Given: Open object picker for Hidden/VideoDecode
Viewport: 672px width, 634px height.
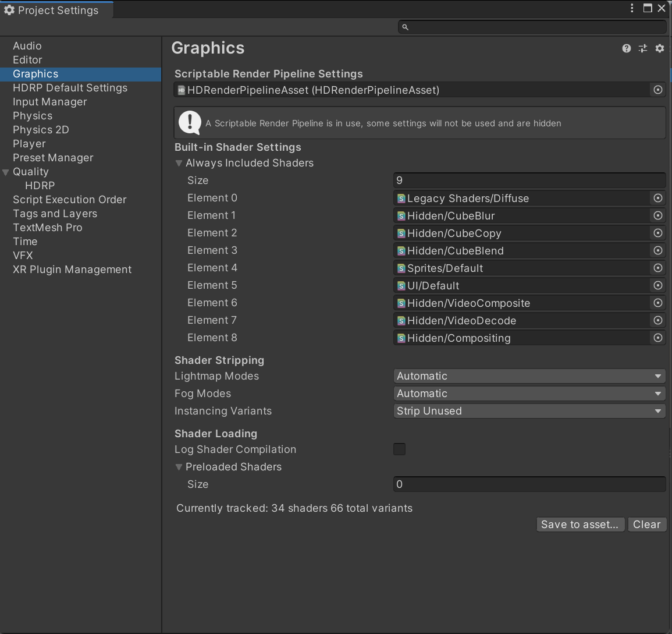Looking at the screenshot, I should tap(658, 320).
